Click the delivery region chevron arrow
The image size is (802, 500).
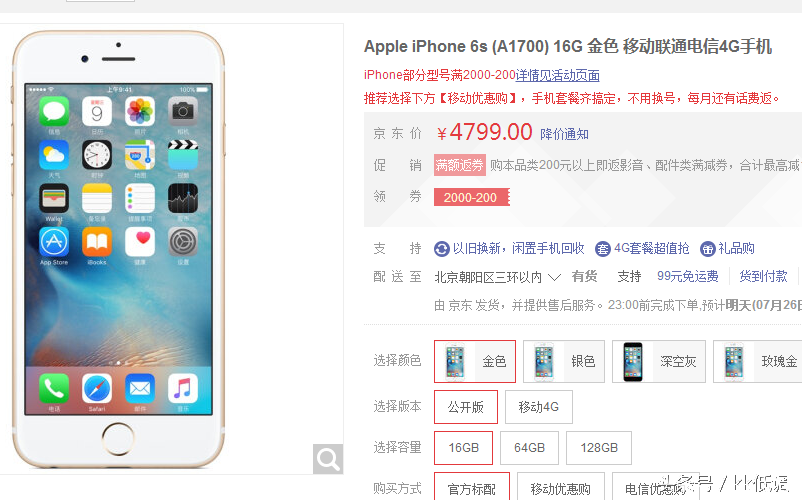554,278
